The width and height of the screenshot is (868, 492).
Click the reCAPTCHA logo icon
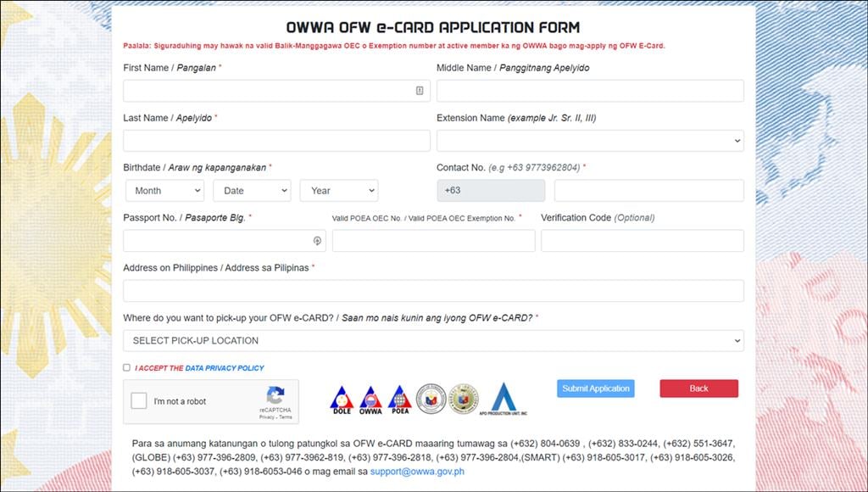pyautogui.click(x=275, y=395)
